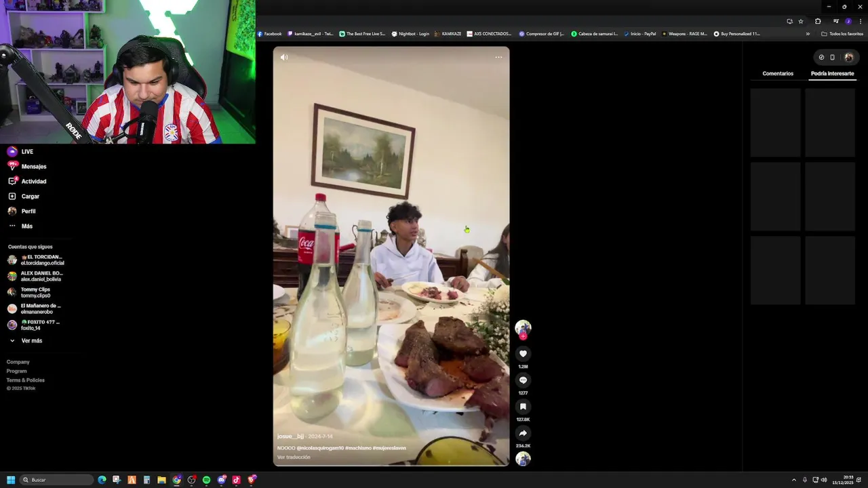The image size is (868, 488).
Task: Open File Explorer from the taskbar
Action: [161, 480]
